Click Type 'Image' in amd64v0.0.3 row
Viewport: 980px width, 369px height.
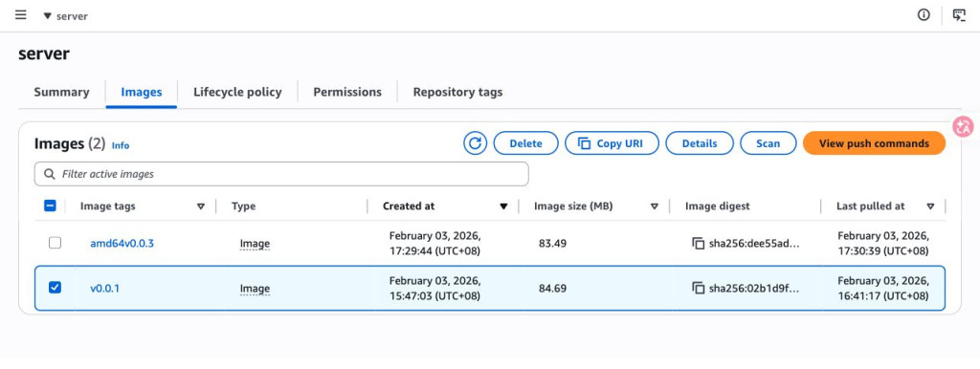pyautogui.click(x=255, y=244)
